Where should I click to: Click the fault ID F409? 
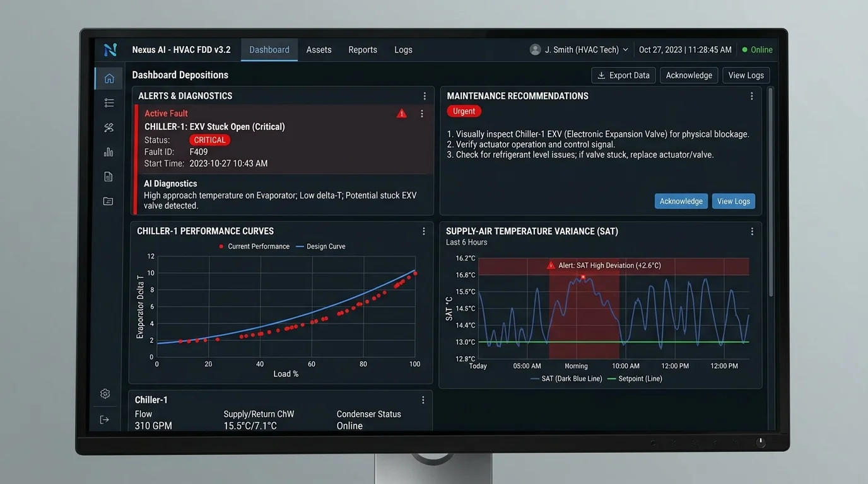[x=199, y=152]
